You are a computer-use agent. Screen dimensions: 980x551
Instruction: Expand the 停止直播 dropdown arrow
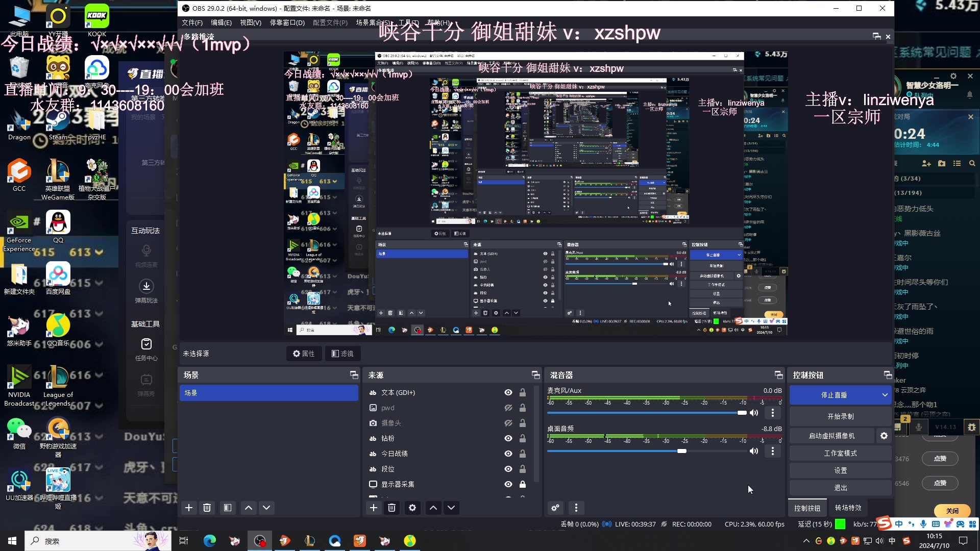pyautogui.click(x=885, y=395)
